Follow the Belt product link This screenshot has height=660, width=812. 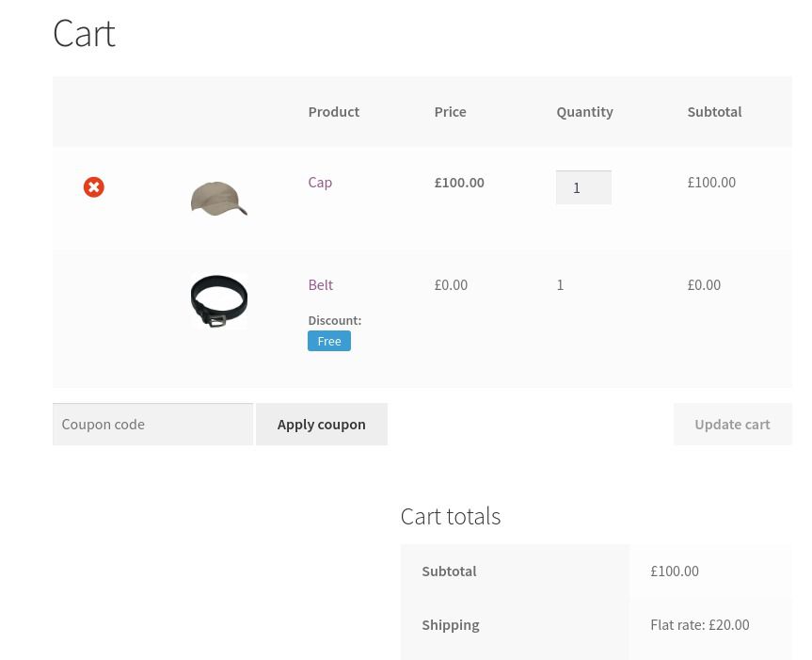pyautogui.click(x=320, y=284)
